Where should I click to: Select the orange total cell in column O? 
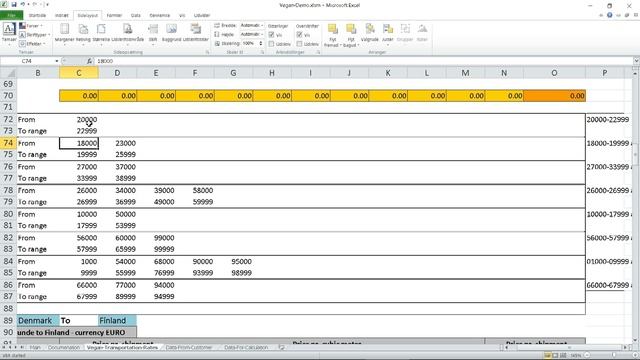(554, 96)
